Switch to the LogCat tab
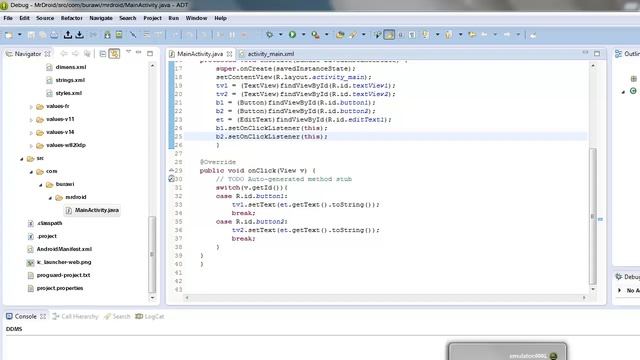Viewport: 640px width, 360px height. tap(150, 316)
